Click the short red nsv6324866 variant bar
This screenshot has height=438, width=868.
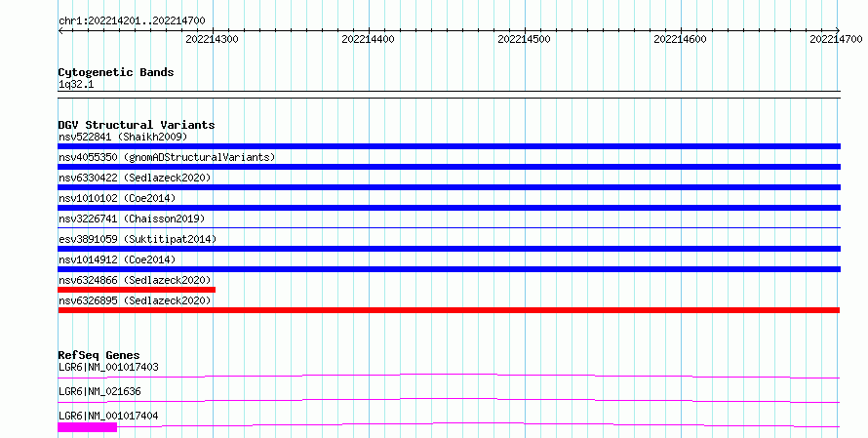(137, 290)
